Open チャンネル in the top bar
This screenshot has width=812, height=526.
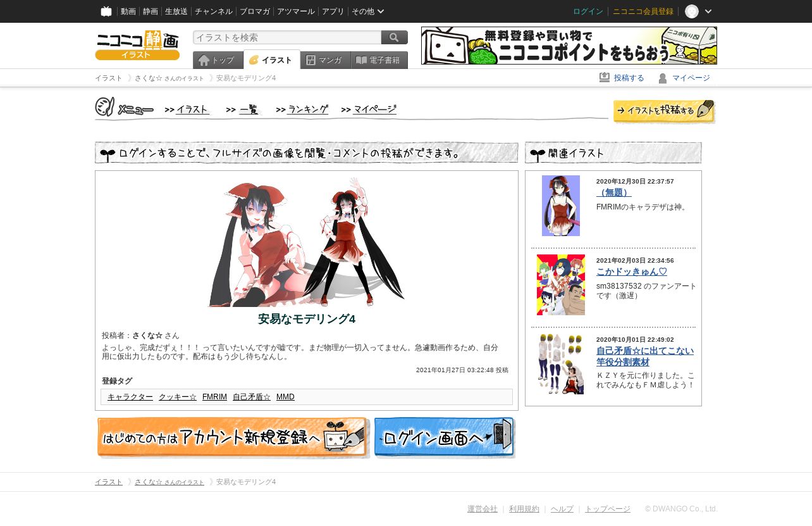[x=214, y=11]
